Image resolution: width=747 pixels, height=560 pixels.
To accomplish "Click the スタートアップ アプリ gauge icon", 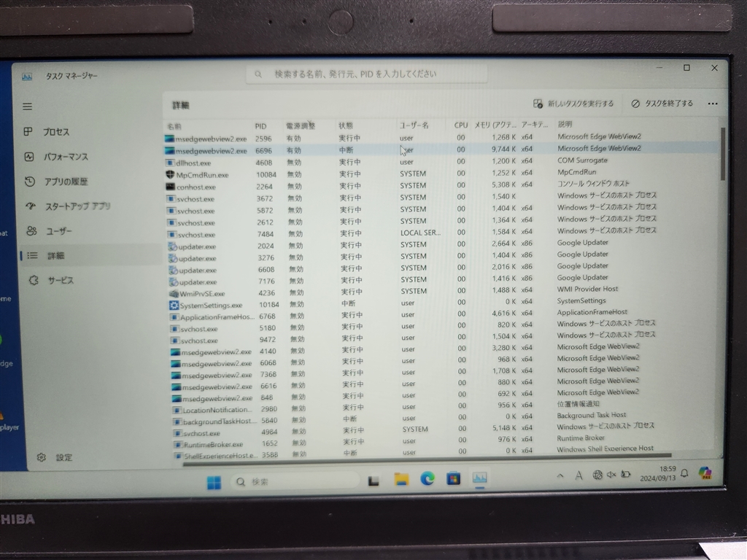I will pyautogui.click(x=31, y=206).
